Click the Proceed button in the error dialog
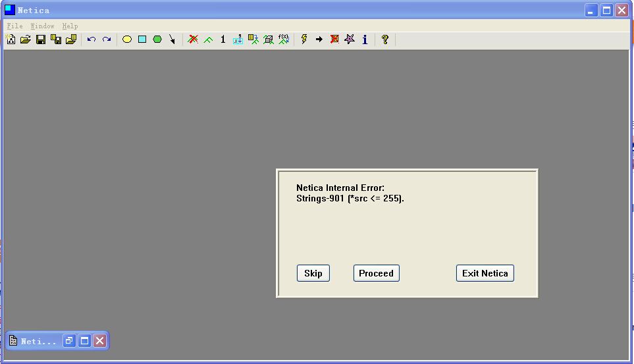This screenshot has height=364, width=634. [376, 273]
